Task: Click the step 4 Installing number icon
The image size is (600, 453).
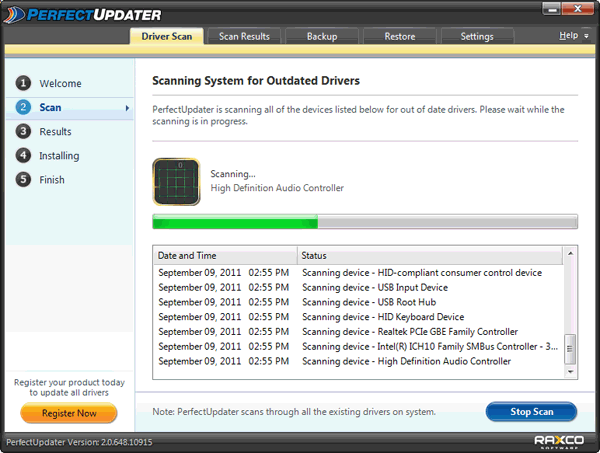Action: click(23, 155)
